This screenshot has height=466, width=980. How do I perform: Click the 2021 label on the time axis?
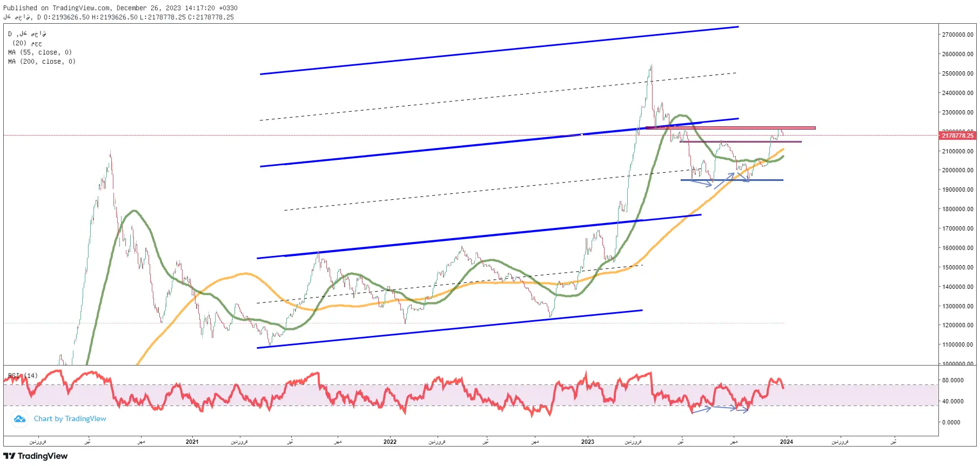point(192,442)
